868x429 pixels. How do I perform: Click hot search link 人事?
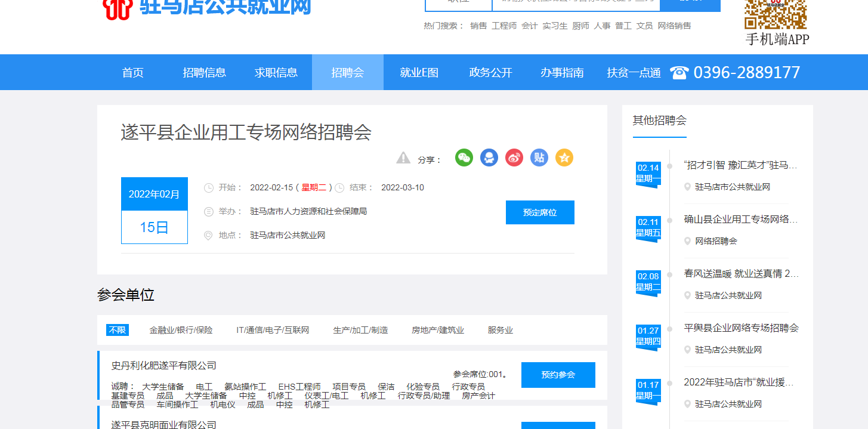pos(603,26)
